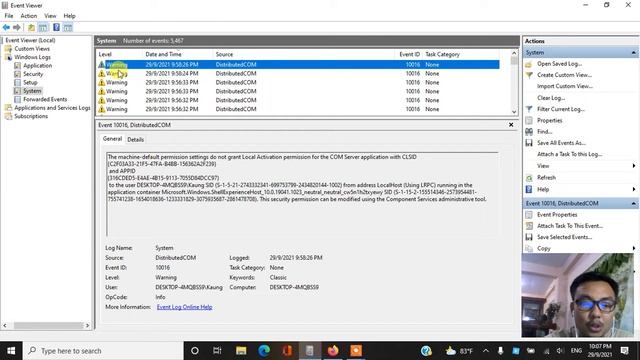Select Applications and Services Logs

pyautogui.click(x=52, y=108)
